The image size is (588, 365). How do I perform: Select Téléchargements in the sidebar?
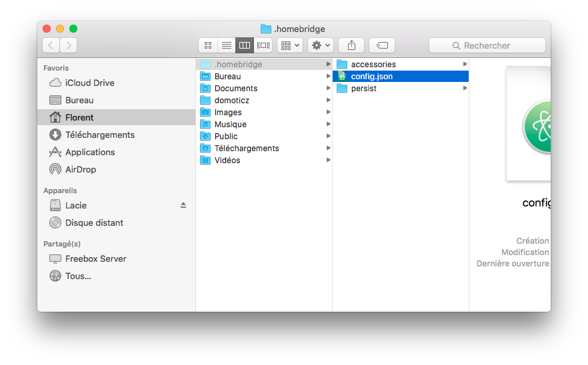99,135
